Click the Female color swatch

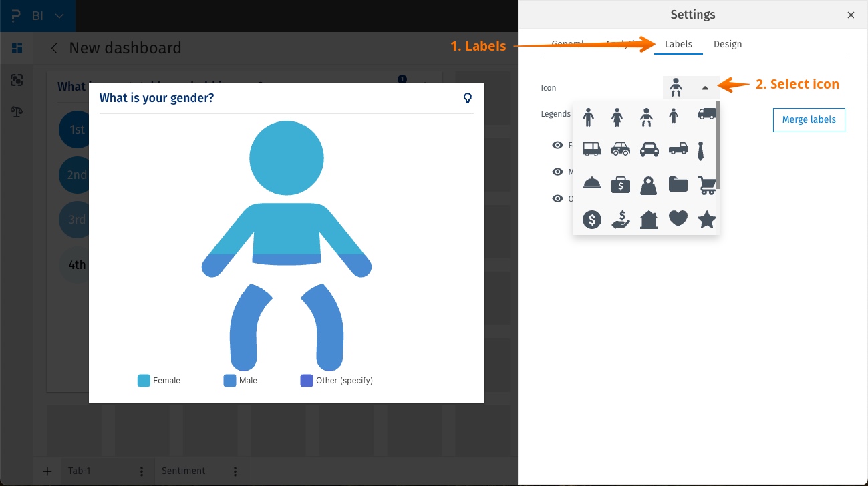click(x=142, y=380)
